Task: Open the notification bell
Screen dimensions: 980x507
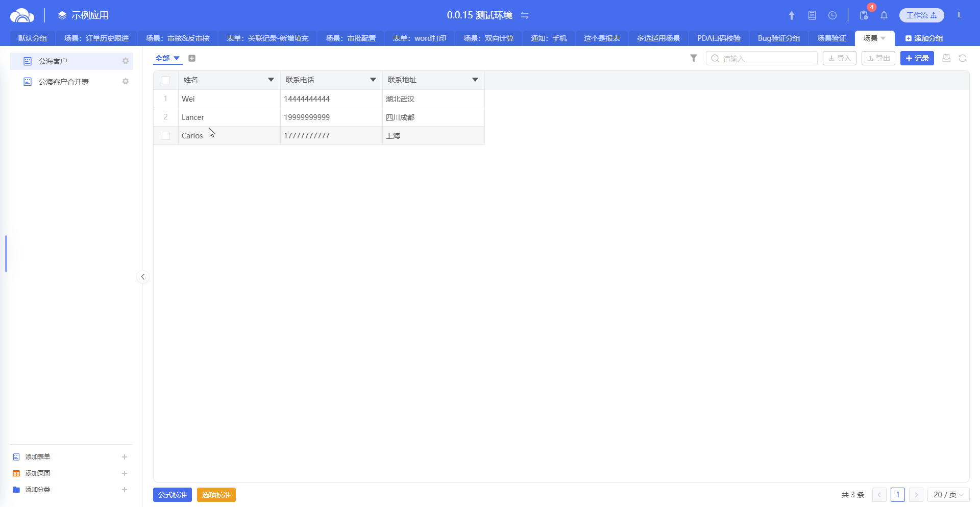Action: click(884, 15)
